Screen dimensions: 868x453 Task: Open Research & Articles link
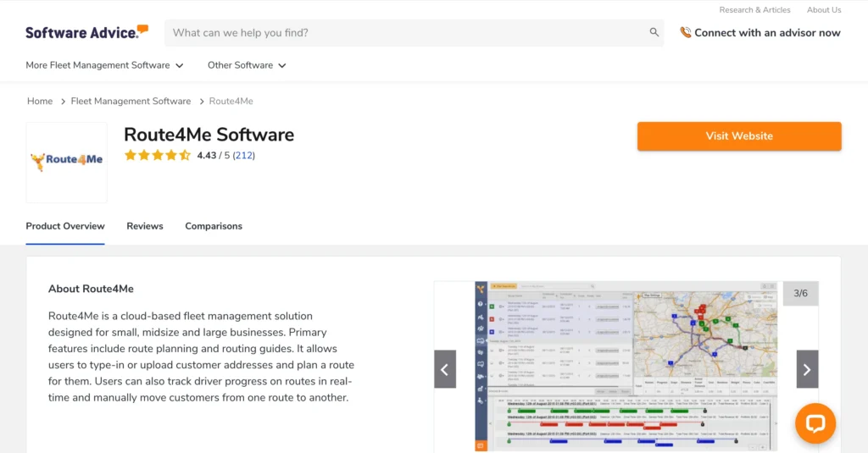point(754,10)
